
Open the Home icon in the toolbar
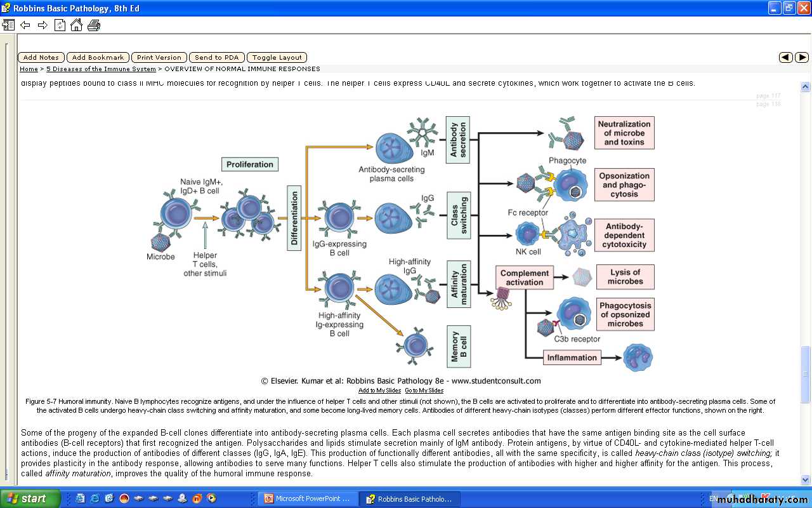click(76, 25)
